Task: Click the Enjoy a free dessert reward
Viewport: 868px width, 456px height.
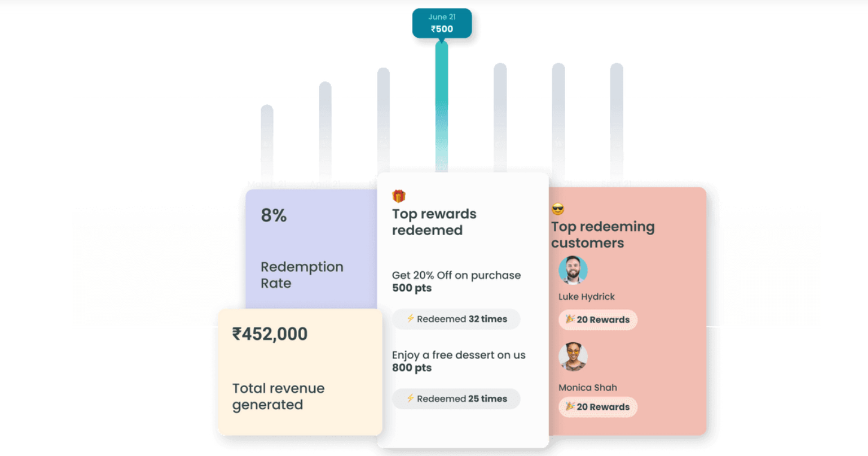Action: pyautogui.click(x=459, y=361)
